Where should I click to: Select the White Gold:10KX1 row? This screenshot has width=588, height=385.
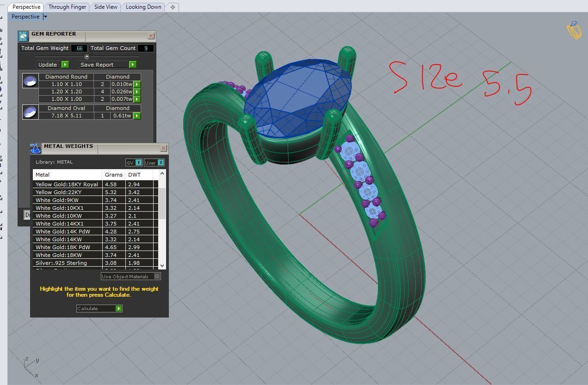95,208
